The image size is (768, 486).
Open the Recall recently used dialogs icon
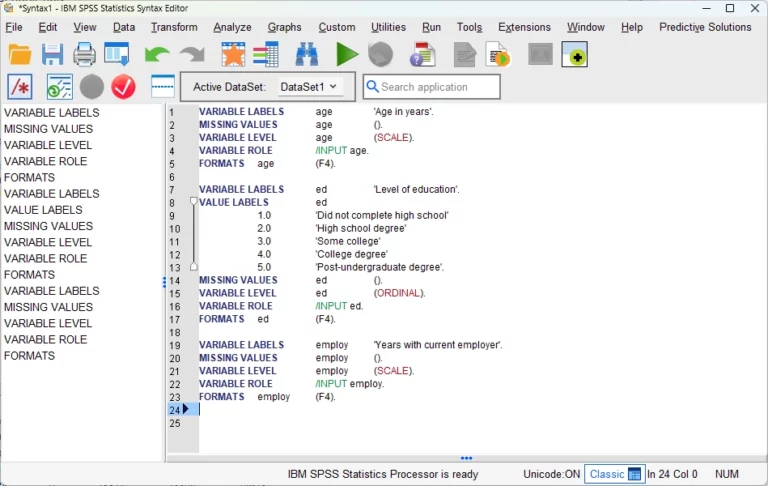(117, 54)
